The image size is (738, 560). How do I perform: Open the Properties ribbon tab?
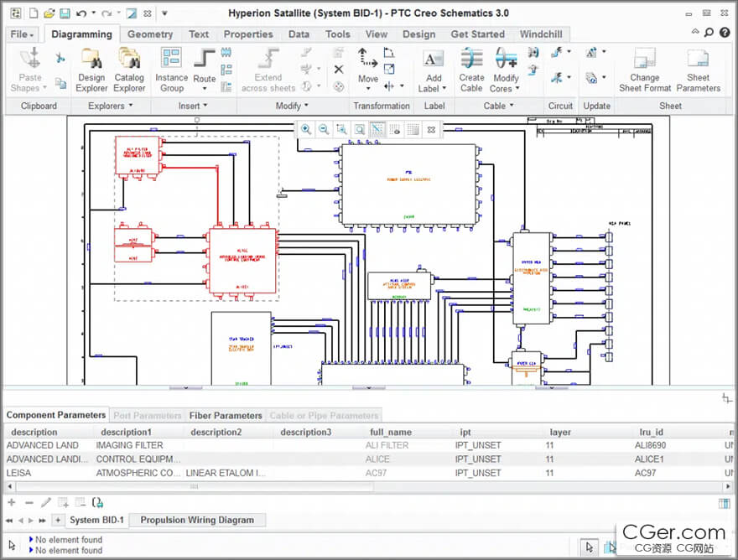pos(248,34)
